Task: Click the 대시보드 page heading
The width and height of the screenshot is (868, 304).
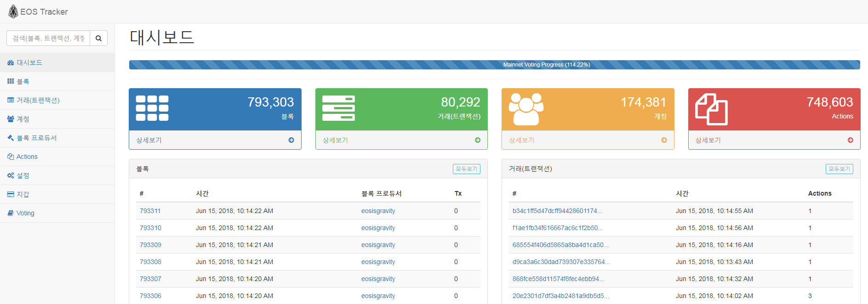Action: tap(162, 37)
